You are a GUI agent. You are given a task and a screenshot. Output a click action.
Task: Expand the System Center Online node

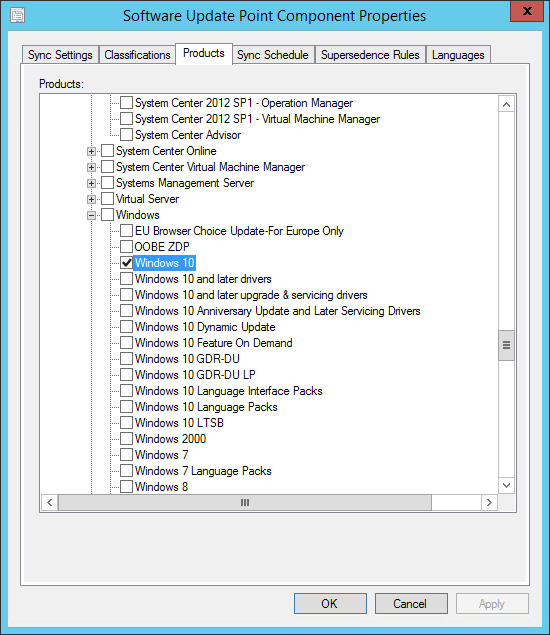(x=92, y=151)
